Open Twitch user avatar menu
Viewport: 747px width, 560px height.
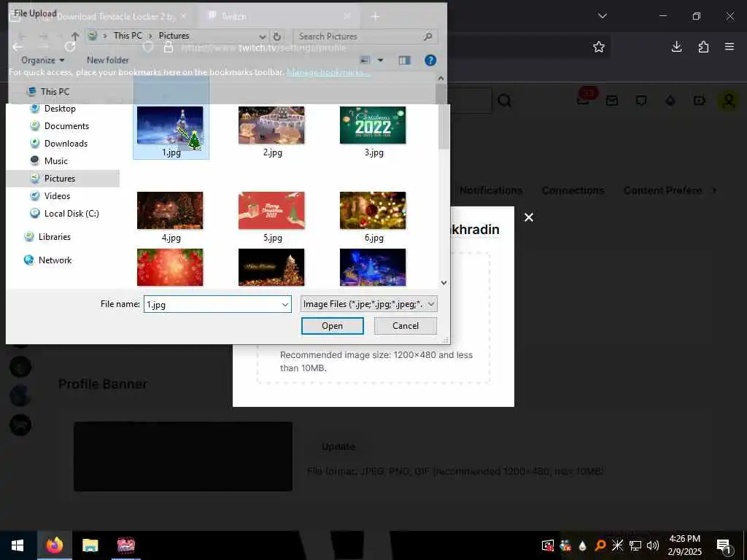(729, 101)
